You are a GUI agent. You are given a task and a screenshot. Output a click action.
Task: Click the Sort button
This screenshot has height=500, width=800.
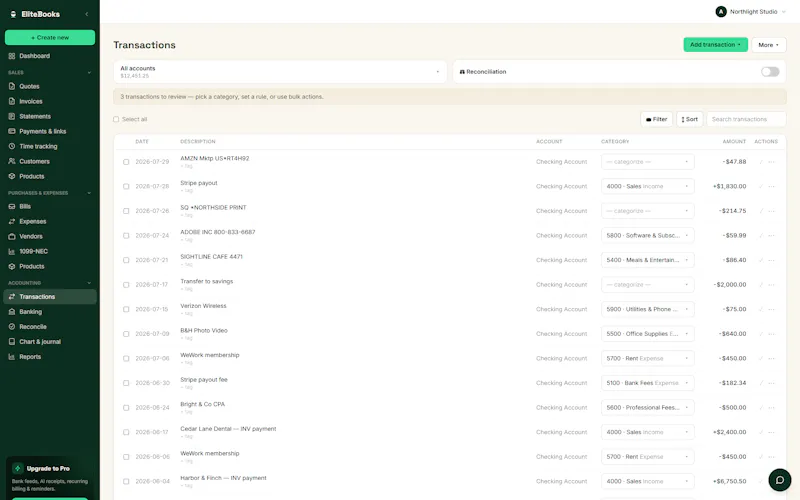point(689,119)
